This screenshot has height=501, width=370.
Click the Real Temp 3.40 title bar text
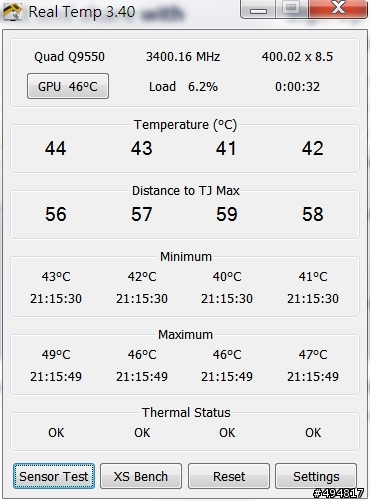[82, 12]
